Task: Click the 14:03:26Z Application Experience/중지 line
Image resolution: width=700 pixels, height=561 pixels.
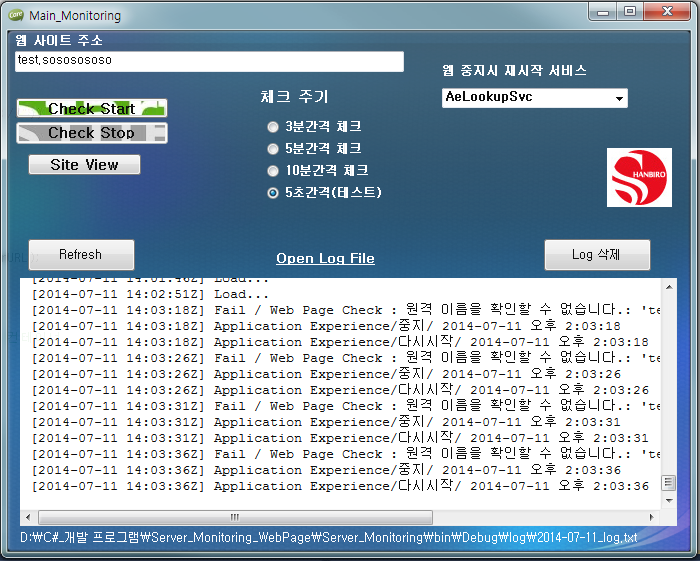Action: click(x=326, y=374)
